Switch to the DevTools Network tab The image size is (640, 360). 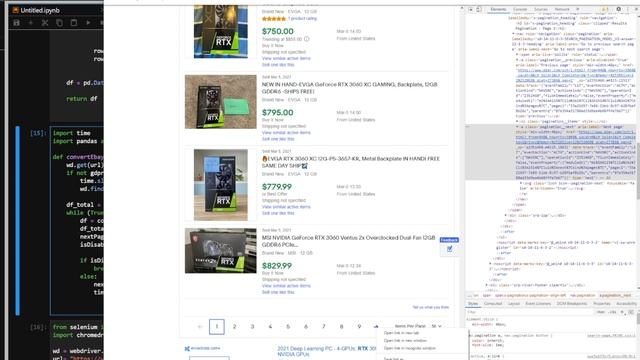(562, 9)
